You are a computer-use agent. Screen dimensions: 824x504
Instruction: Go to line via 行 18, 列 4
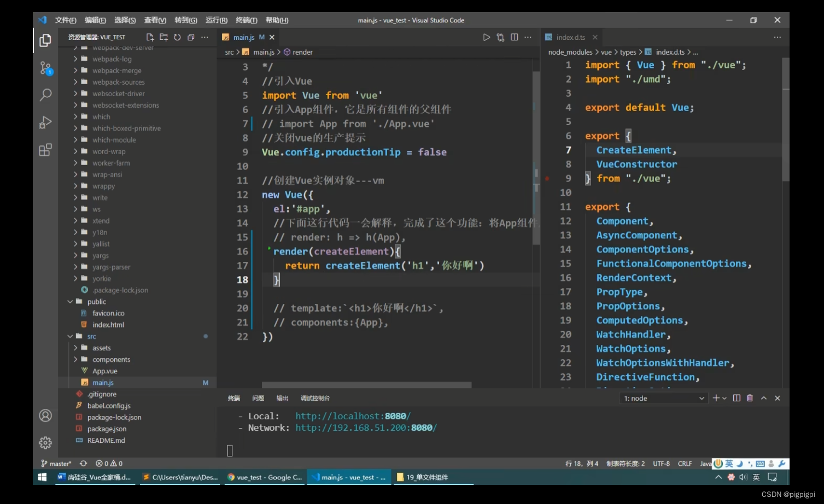point(582,463)
